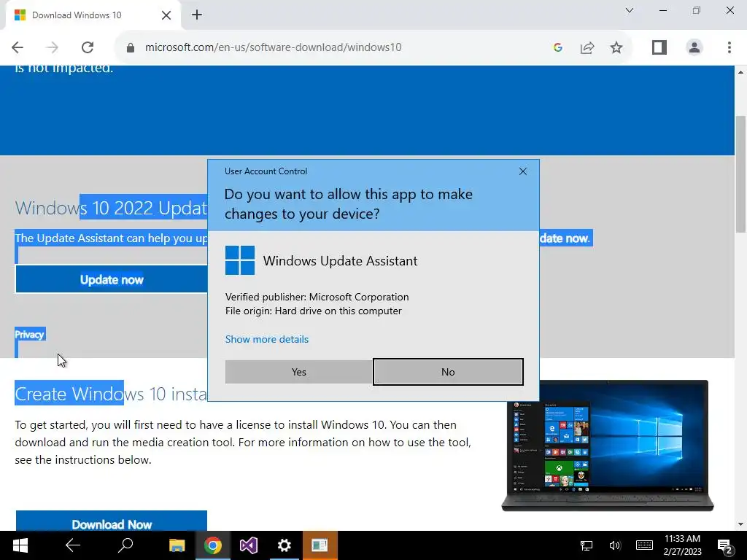This screenshot has height=560, width=747.
Task: Click the Windows 10 laptop image
Action: click(x=608, y=446)
